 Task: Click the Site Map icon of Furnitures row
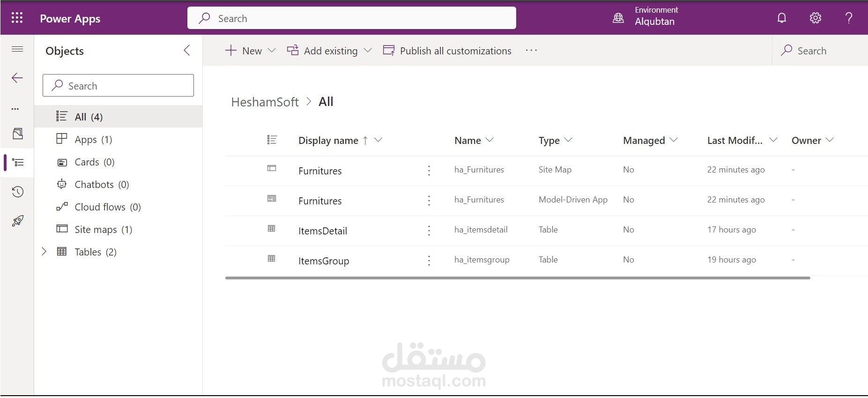click(x=272, y=168)
